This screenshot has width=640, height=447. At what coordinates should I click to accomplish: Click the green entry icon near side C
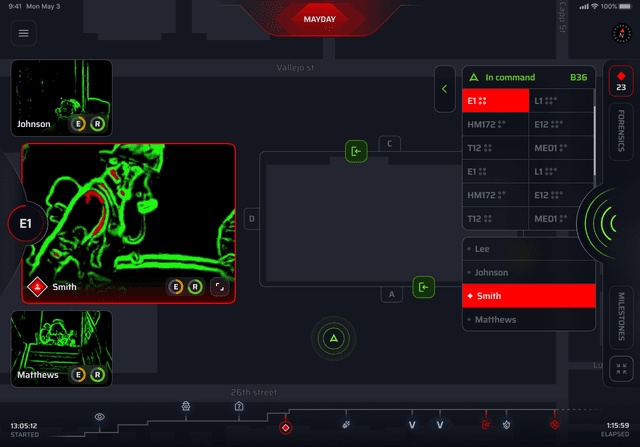click(356, 151)
